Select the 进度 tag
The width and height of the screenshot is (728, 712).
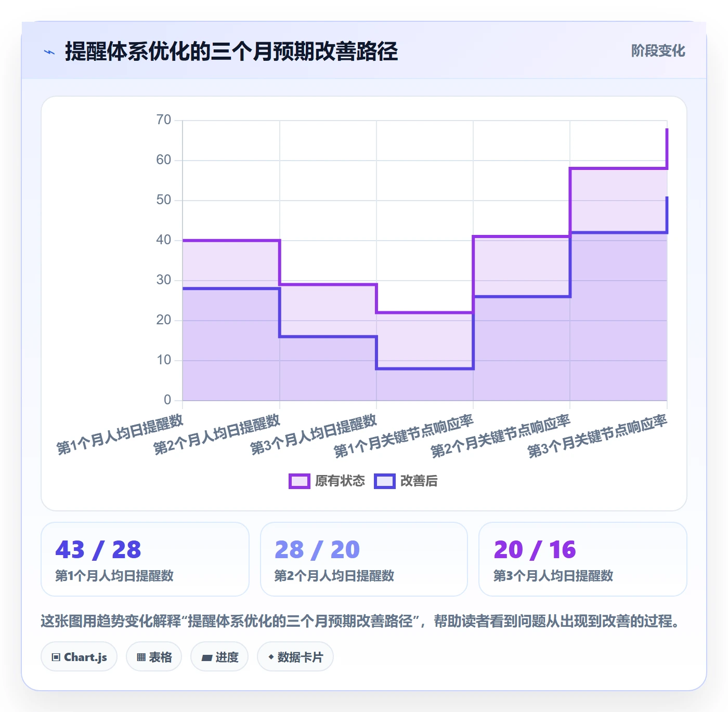point(219,657)
